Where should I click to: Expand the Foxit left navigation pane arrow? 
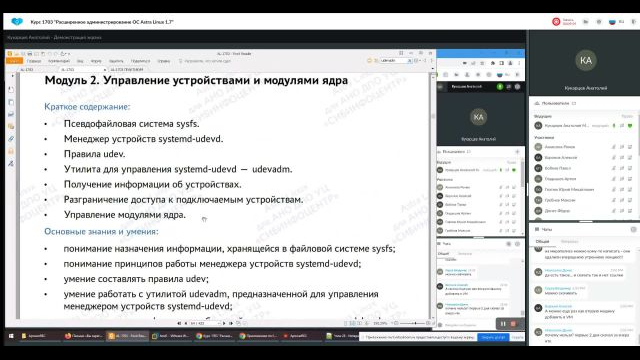point(12,76)
